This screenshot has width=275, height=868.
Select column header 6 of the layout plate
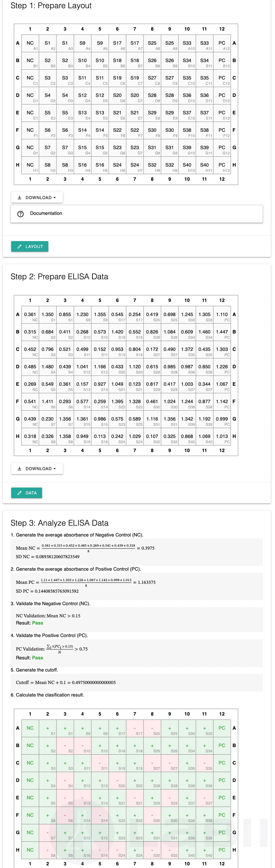[x=117, y=29]
